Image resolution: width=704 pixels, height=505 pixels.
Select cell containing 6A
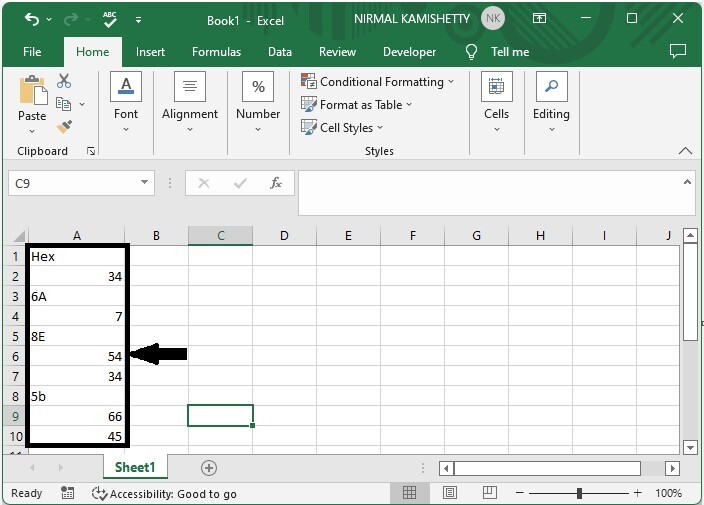tap(76, 296)
